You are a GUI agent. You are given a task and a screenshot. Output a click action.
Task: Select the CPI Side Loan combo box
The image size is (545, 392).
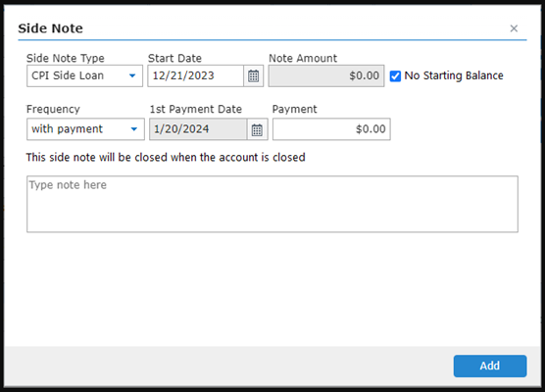click(84, 75)
